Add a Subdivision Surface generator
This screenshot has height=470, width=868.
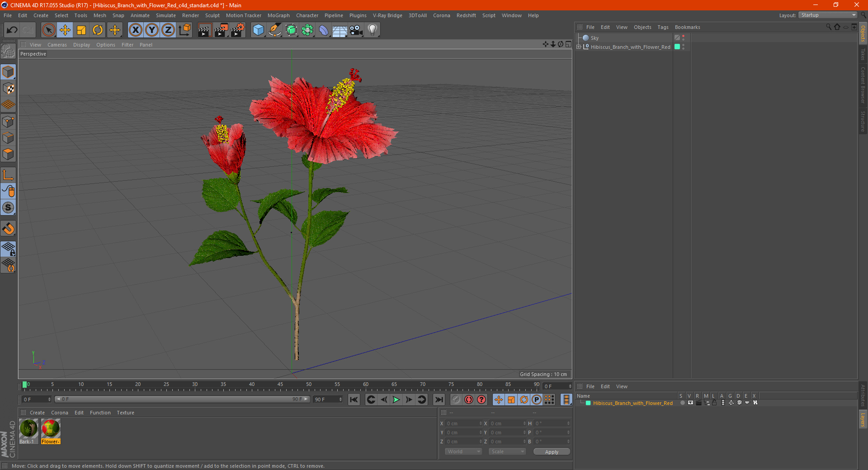(x=291, y=30)
